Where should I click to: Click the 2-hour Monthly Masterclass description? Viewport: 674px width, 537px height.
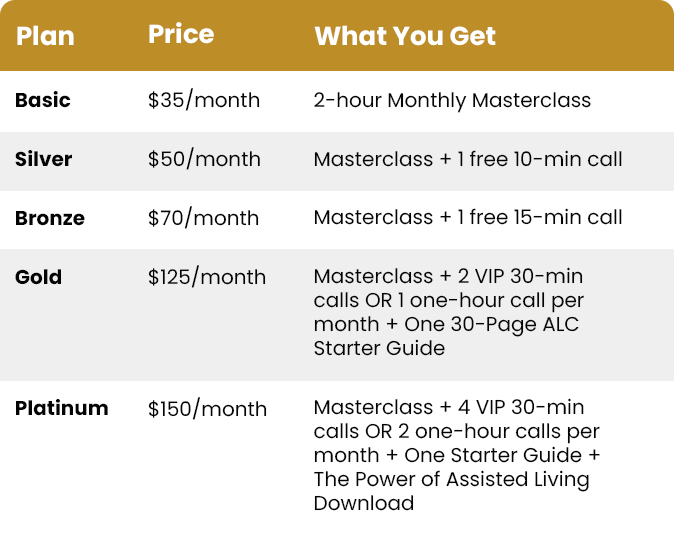(x=452, y=101)
